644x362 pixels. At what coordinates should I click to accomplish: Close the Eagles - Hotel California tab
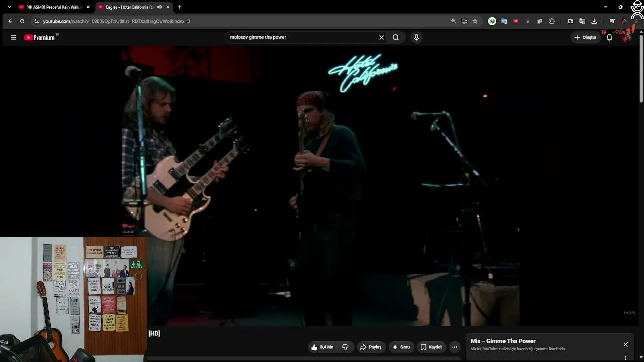pyautogui.click(x=168, y=7)
